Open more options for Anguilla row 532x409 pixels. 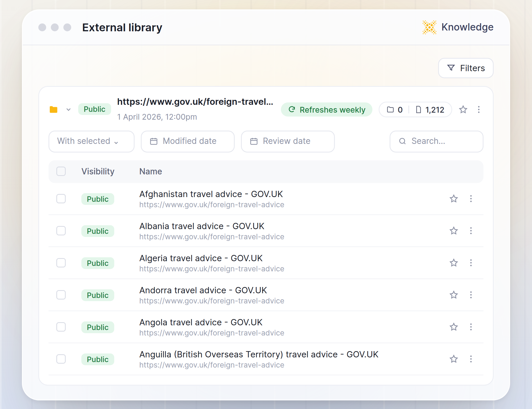(471, 359)
